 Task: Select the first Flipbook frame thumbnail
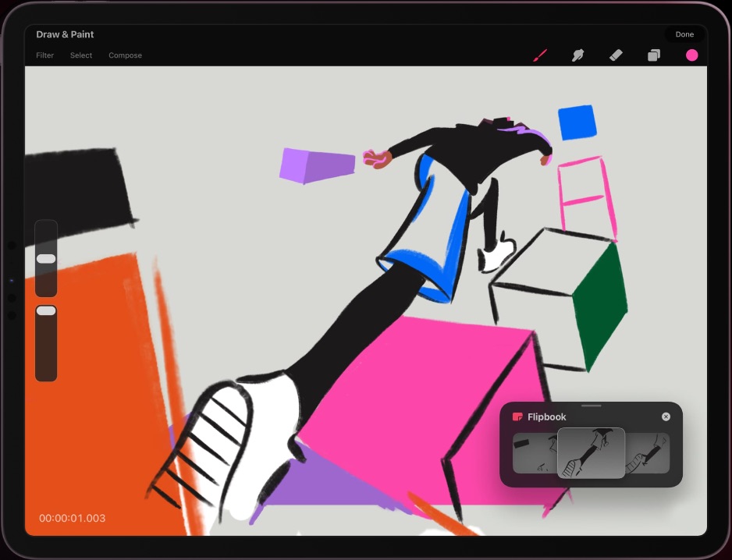pos(535,453)
